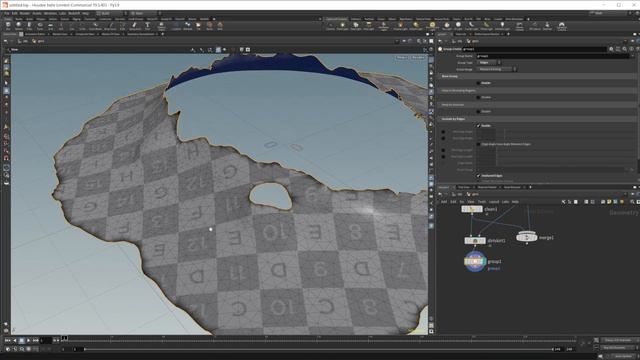
Task: Toggle the Min Edge Angle option
Action: pos(443,132)
